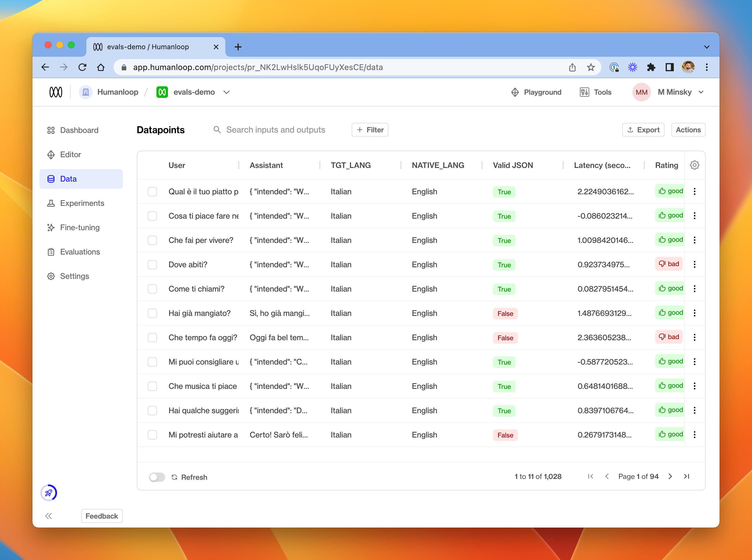Open row options for 'Dove abiti?' row
Viewport: 752px width, 560px height.
point(694,264)
